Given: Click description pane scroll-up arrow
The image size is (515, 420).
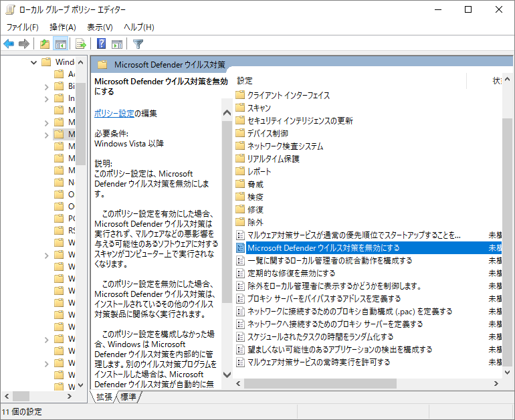Looking at the screenshot, I should 227,113.
